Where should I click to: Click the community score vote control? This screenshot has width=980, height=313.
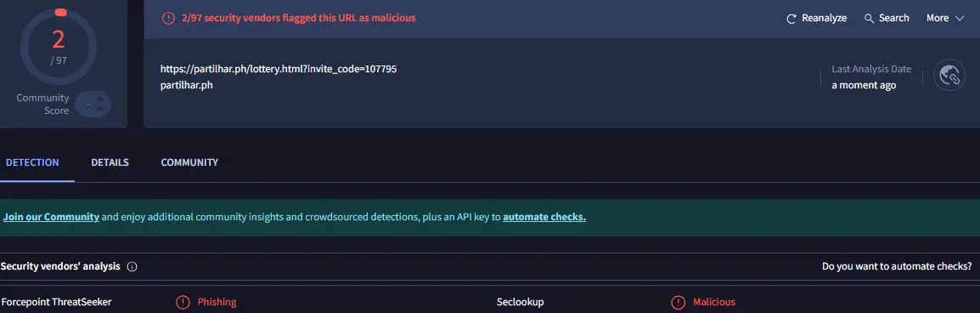(x=93, y=104)
